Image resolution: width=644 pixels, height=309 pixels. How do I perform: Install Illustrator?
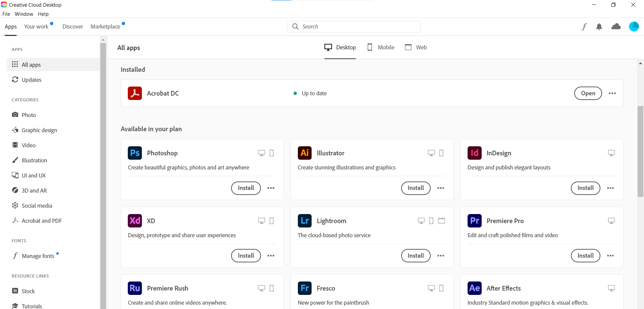tap(416, 188)
